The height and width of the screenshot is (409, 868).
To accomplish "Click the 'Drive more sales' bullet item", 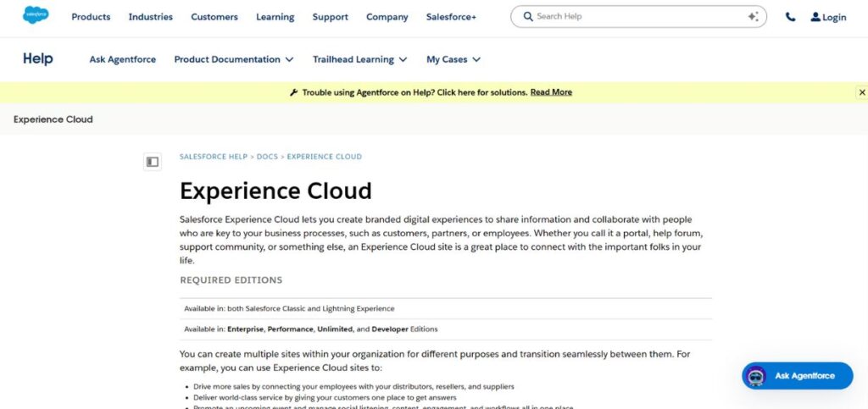I will (x=353, y=387).
